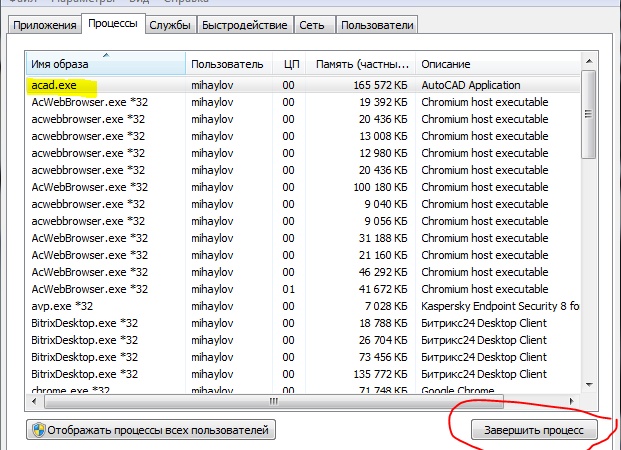Sort by Описание column header
The height and width of the screenshot is (450, 621).
(x=497, y=63)
